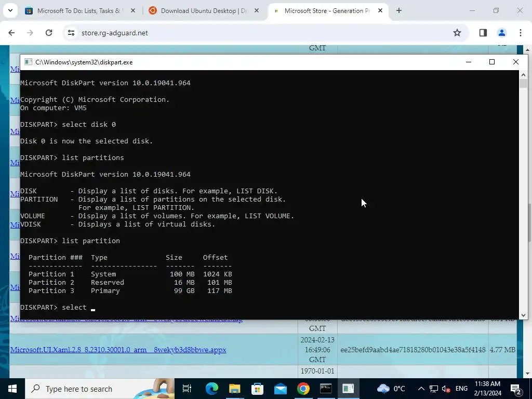Open the ENG language selector
Viewport: 532px width, 399px height.
pyautogui.click(x=461, y=389)
